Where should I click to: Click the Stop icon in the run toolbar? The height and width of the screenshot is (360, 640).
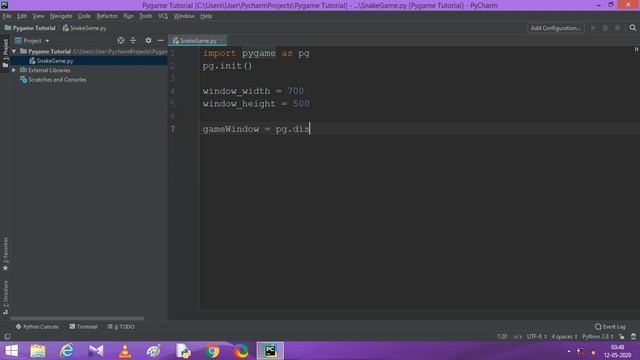pyautogui.click(x=618, y=28)
